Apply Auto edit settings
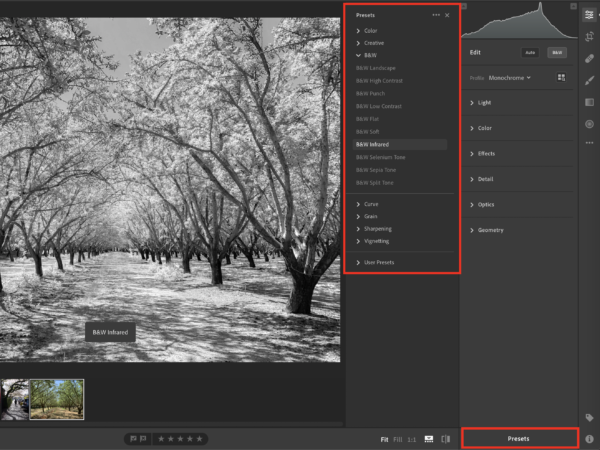The height and width of the screenshot is (450, 600). point(530,52)
